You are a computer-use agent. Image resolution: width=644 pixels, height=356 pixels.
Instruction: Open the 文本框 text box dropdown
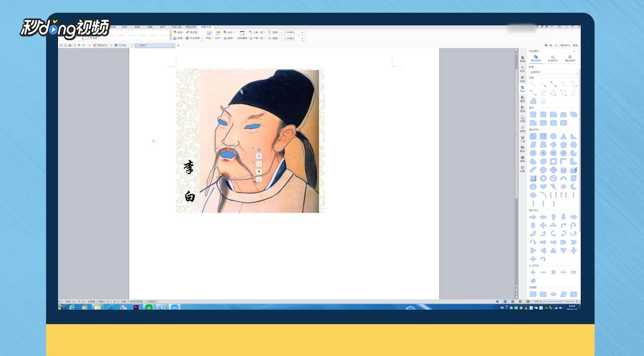coord(93,38)
